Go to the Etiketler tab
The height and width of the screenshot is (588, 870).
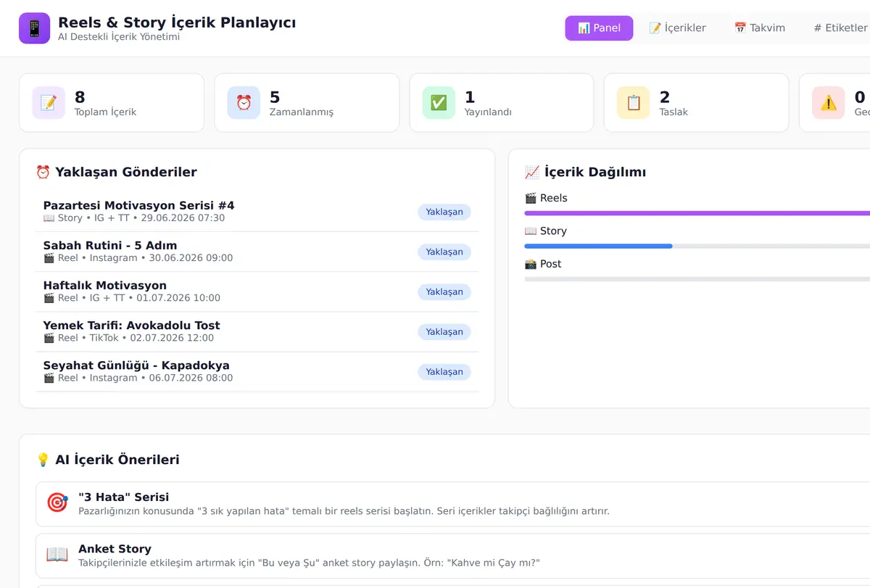(840, 28)
